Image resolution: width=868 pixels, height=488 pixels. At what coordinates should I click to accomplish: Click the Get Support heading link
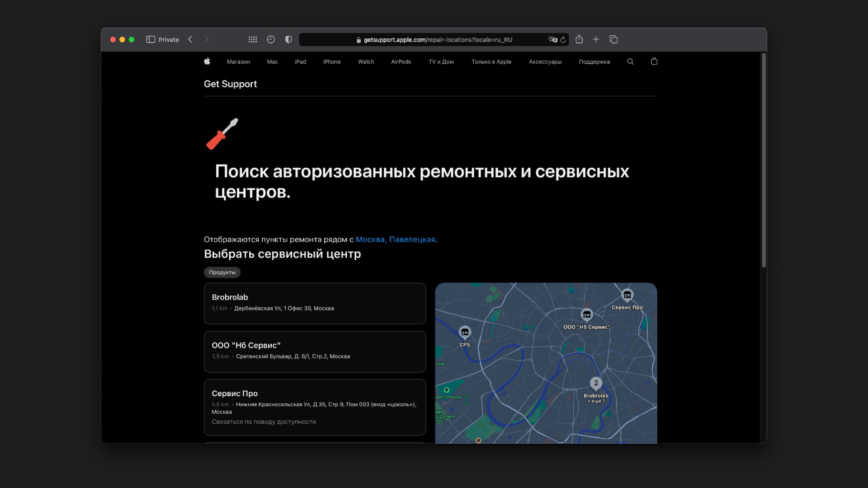coord(230,84)
